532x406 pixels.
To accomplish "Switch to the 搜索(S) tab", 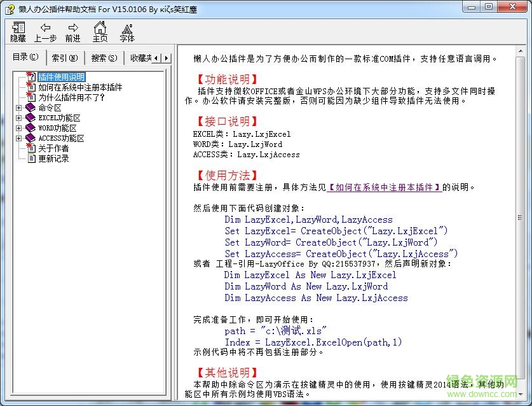I will click(104, 58).
